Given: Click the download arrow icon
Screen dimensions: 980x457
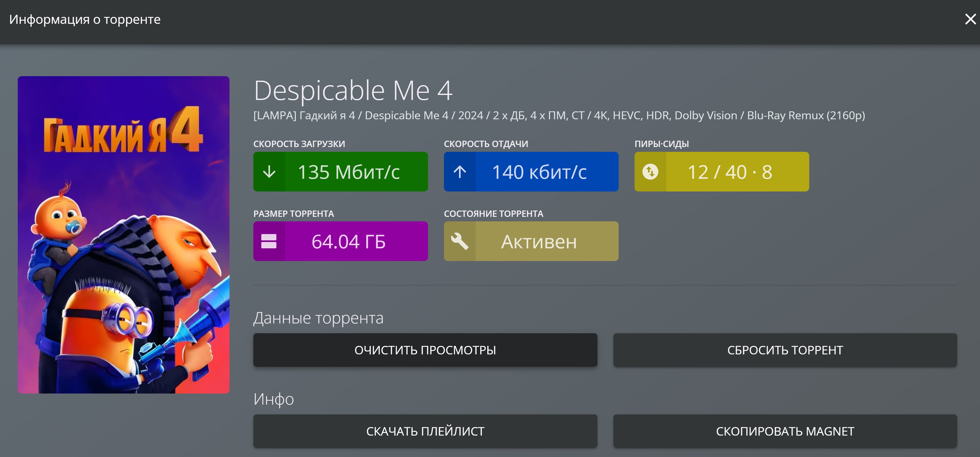Looking at the screenshot, I should pos(269,172).
